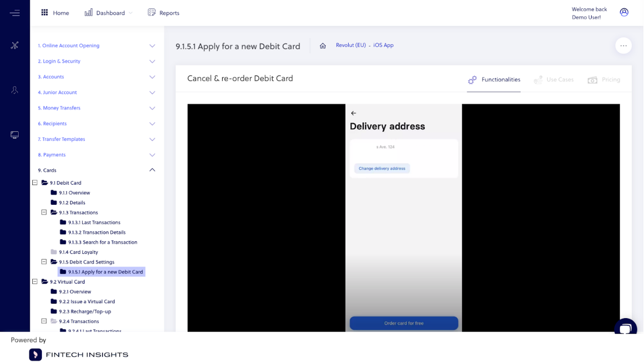644x362 pixels.
Task: Go back with the arrow above Delivery address
Action: [353, 113]
